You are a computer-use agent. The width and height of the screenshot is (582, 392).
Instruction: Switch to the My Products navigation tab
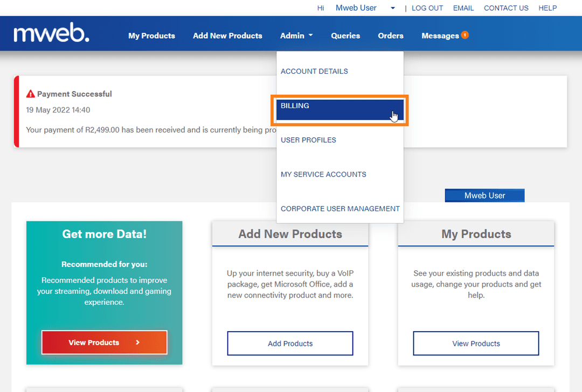coord(151,36)
